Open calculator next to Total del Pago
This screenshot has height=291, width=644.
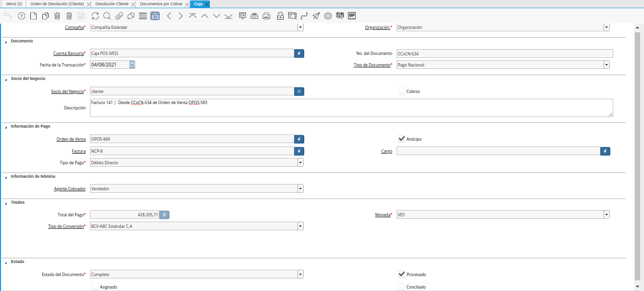coord(164,214)
